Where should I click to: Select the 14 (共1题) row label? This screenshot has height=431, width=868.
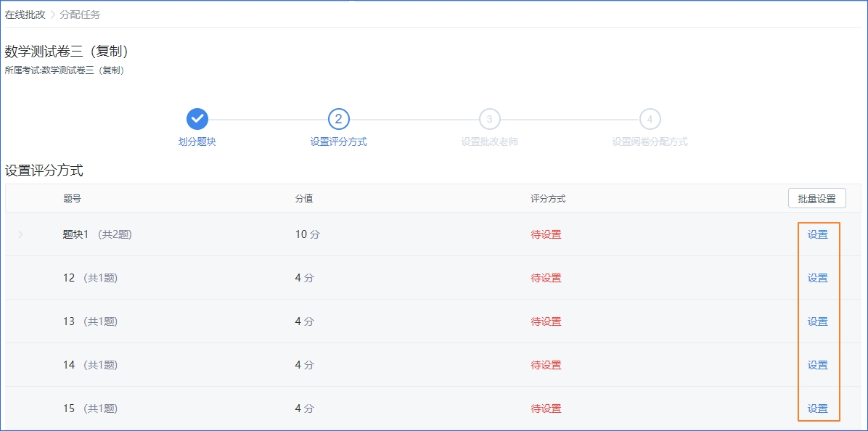[x=90, y=365]
